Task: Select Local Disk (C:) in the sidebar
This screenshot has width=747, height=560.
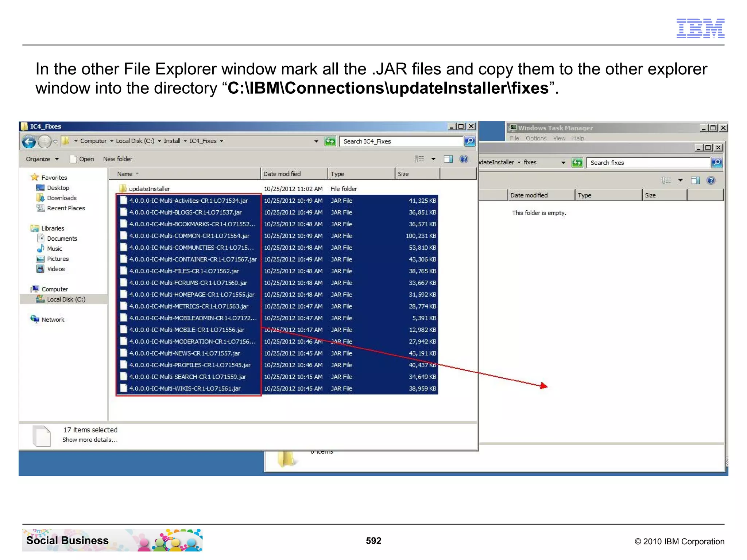Action: click(x=66, y=299)
